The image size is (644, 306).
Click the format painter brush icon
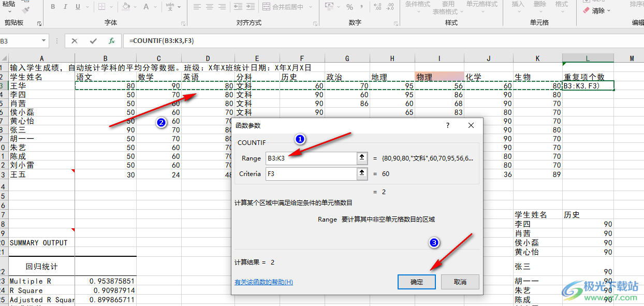coord(25,10)
